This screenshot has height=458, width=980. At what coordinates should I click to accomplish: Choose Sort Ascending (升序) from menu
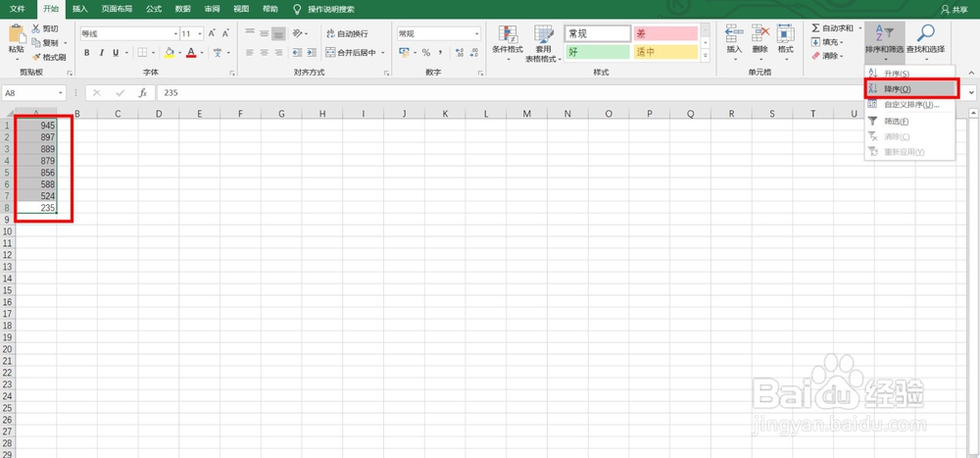pos(910,74)
